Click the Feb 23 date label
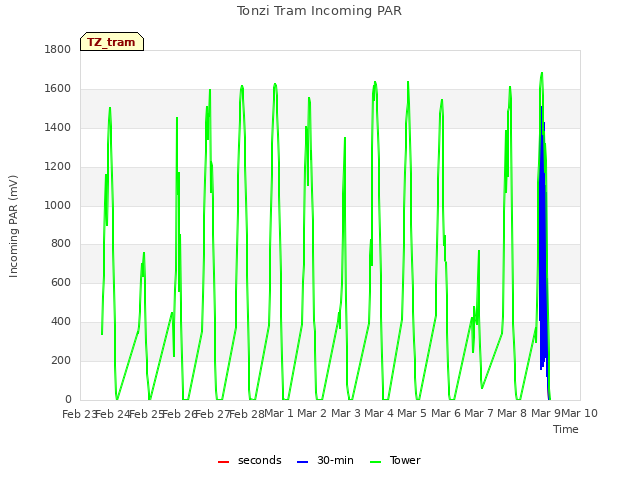 pos(79,414)
